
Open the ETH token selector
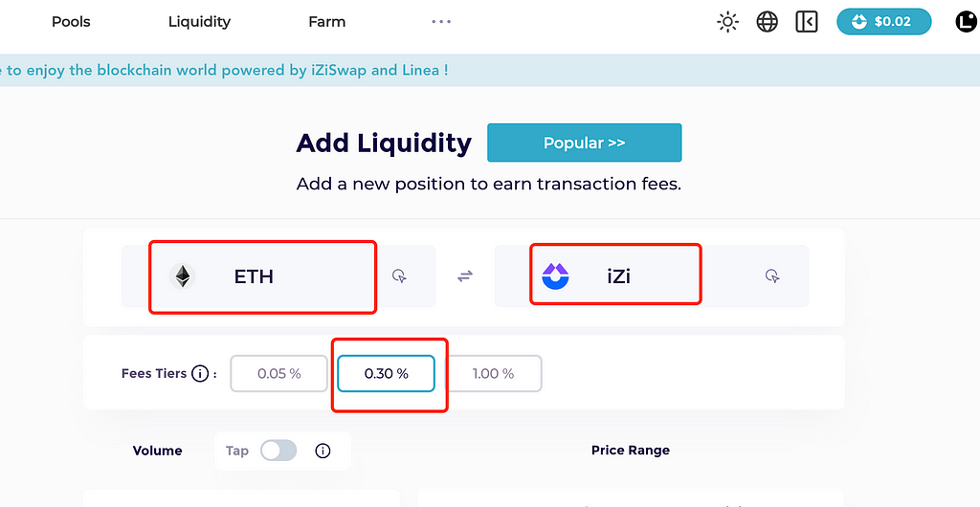(x=262, y=276)
